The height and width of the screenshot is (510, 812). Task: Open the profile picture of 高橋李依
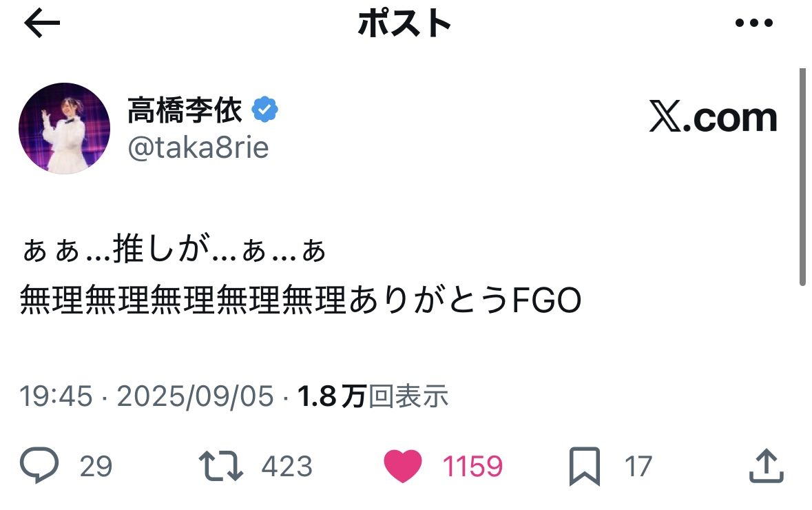tap(64, 128)
